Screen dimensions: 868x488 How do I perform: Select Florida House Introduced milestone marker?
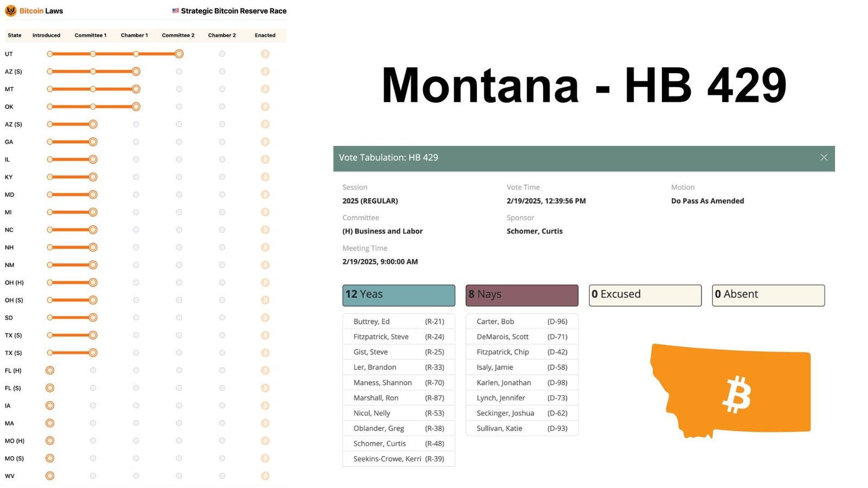[x=50, y=370]
